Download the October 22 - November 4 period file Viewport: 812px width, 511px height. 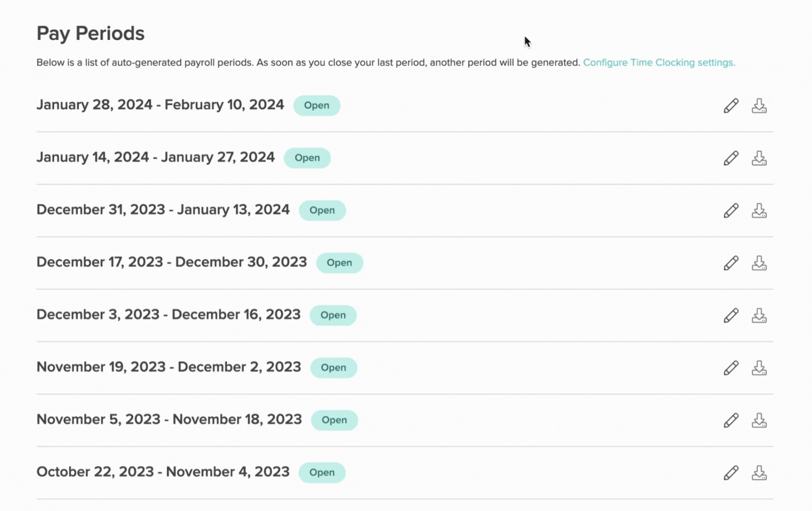tap(759, 472)
